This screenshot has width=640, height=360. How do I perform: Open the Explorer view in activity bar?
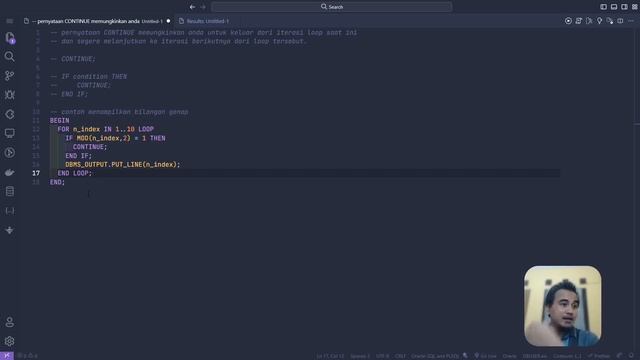10,38
